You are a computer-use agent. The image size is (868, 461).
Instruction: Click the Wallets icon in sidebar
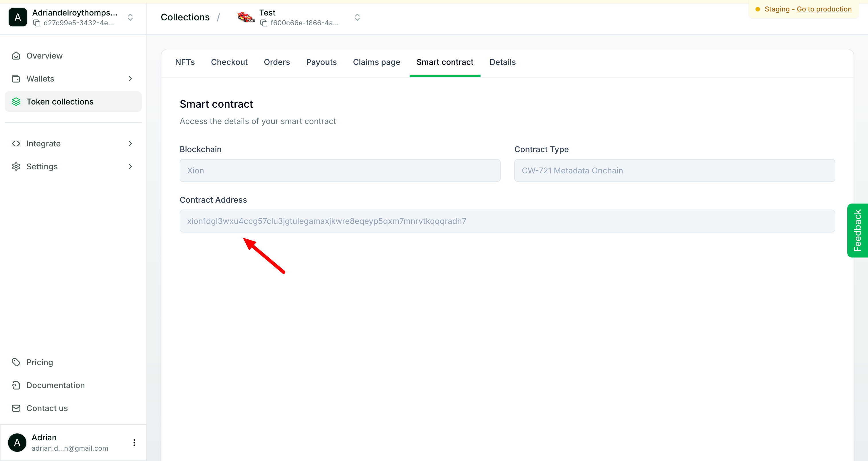(16, 79)
